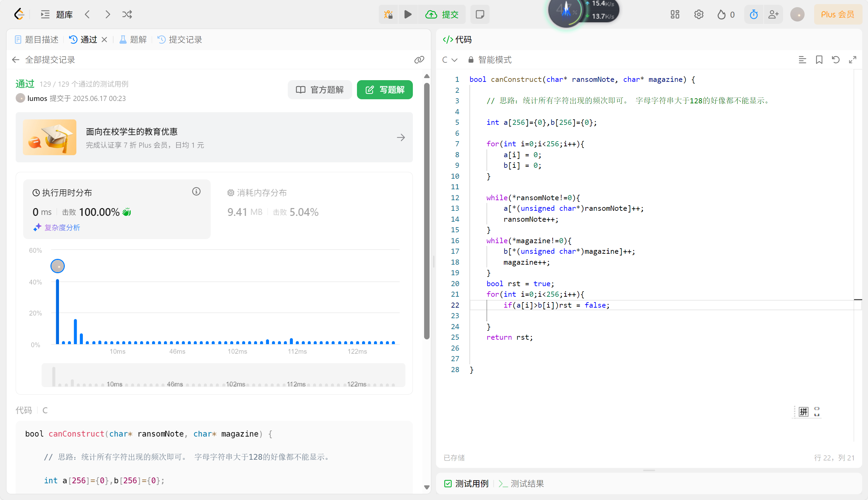The height and width of the screenshot is (500, 868).
Task: Open settings gear icon
Action: point(699,14)
